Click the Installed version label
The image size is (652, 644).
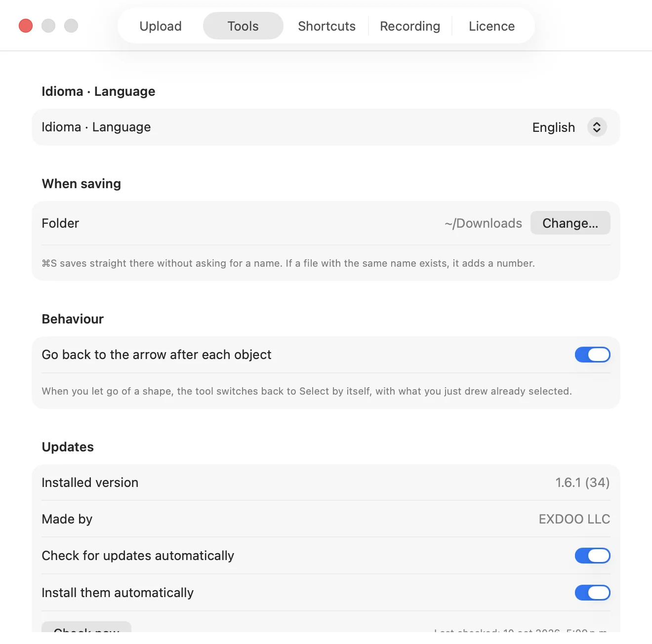pos(90,483)
